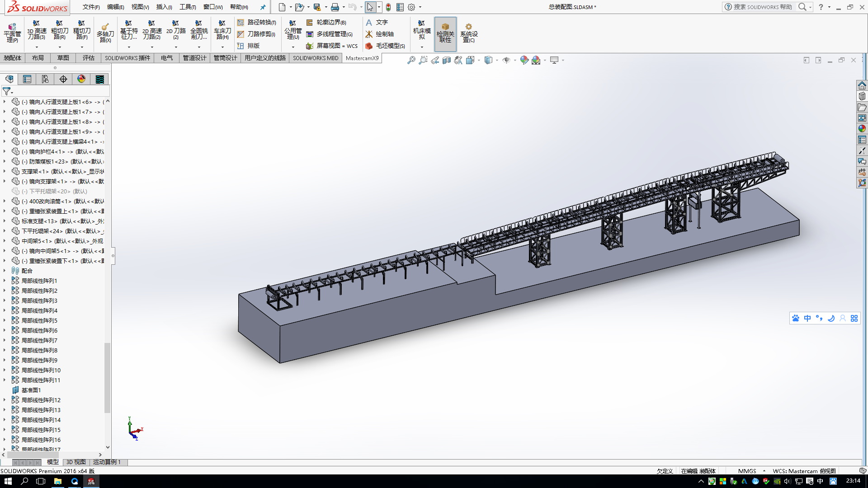Open the ConfigurationManager tab icon
The image size is (868, 488).
45,79
